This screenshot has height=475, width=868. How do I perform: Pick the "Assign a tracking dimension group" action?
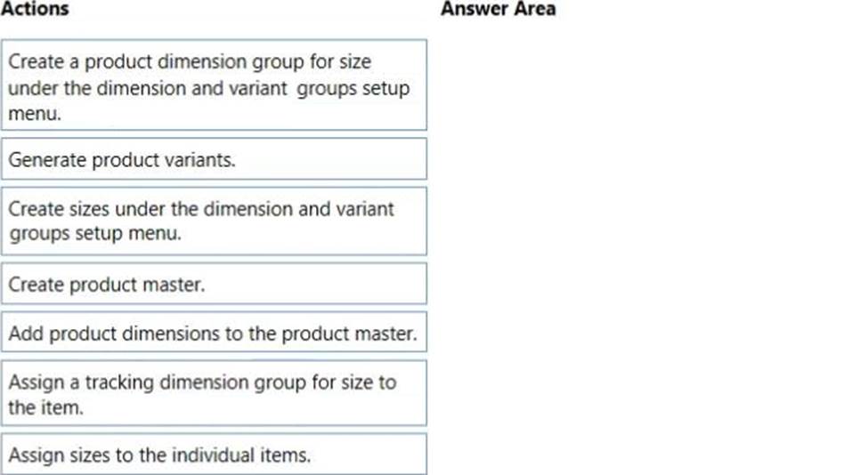point(214,393)
